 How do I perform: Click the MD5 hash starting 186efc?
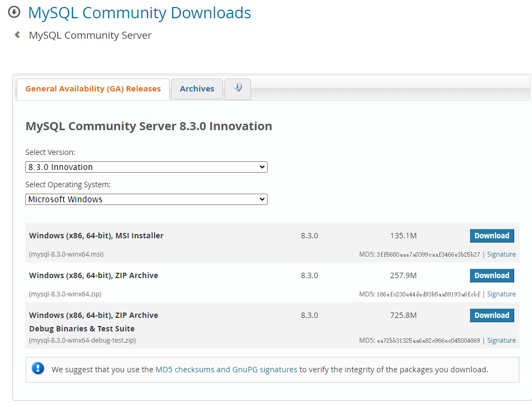428,294
